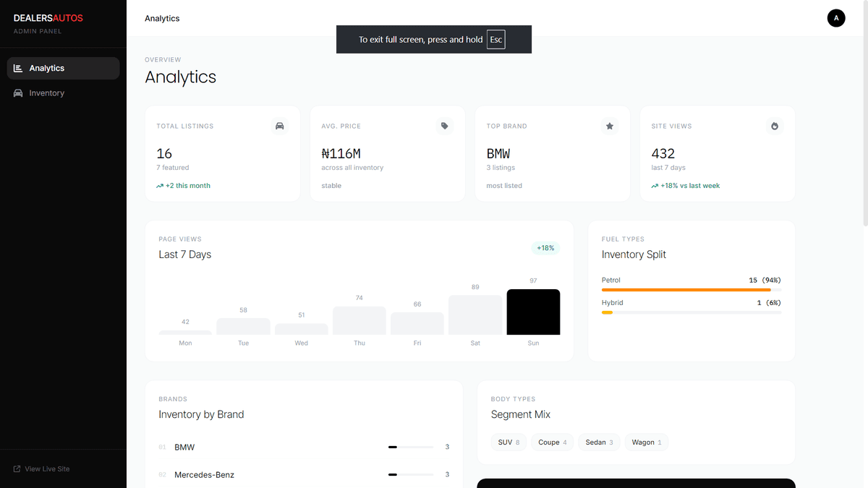Click the car icon in Total Listings card
Viewport: 868px width, 488px height.
click(279, 126)
